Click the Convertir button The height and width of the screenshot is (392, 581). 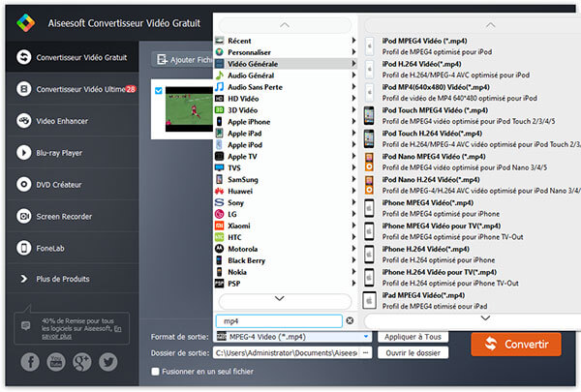(x=515, y=344)
